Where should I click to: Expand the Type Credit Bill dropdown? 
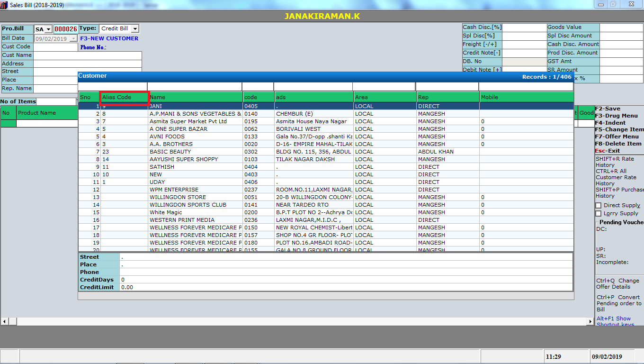point(135,29)
